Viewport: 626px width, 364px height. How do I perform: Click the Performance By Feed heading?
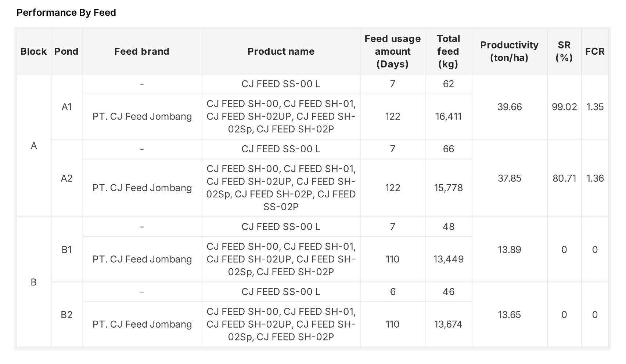(66, 12)
